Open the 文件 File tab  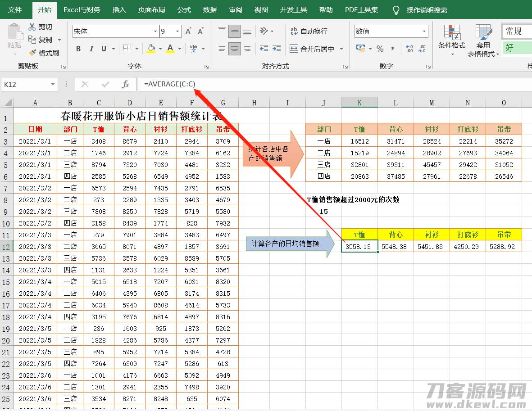click(x=14, y=9)
